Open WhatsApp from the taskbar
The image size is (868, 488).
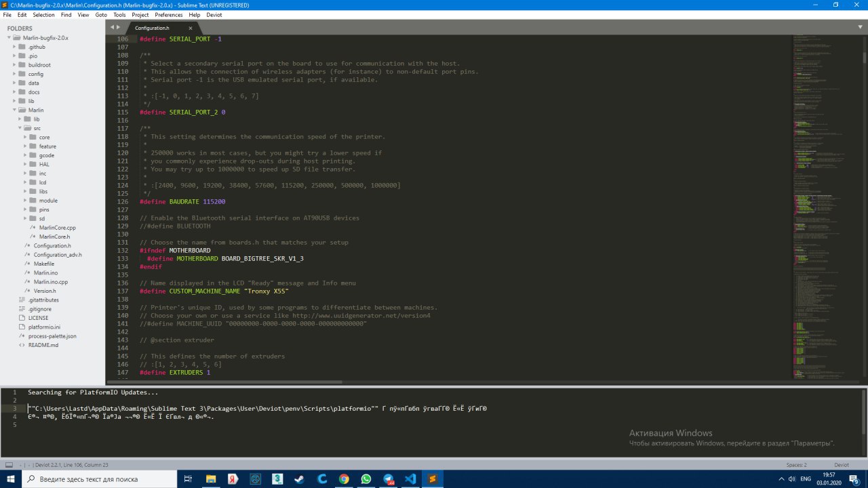tap(366, 479)
